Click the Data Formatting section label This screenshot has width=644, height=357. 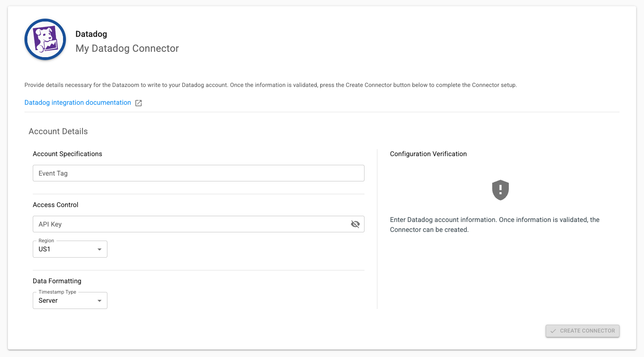tap(57, 281)
